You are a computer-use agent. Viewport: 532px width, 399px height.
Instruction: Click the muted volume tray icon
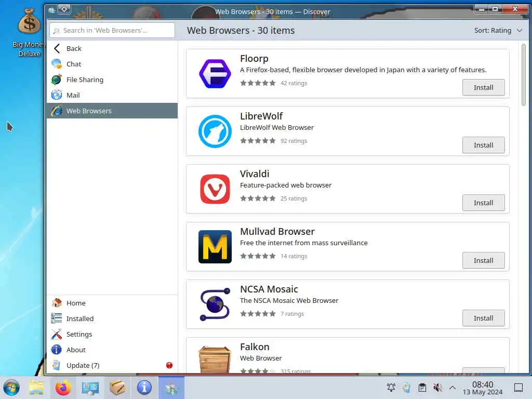(x=437, y=388)
